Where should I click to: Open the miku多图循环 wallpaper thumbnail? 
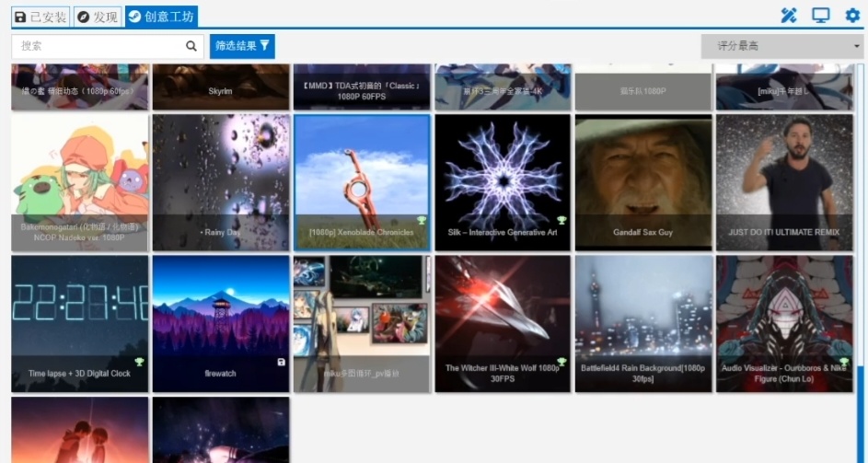[362, 324]
